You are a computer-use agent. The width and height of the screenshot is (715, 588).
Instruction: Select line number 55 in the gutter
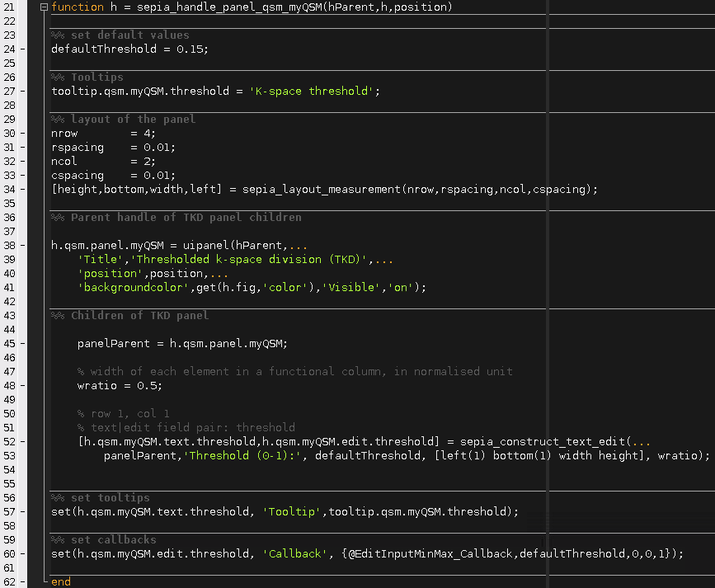click(x=9, y=484)
